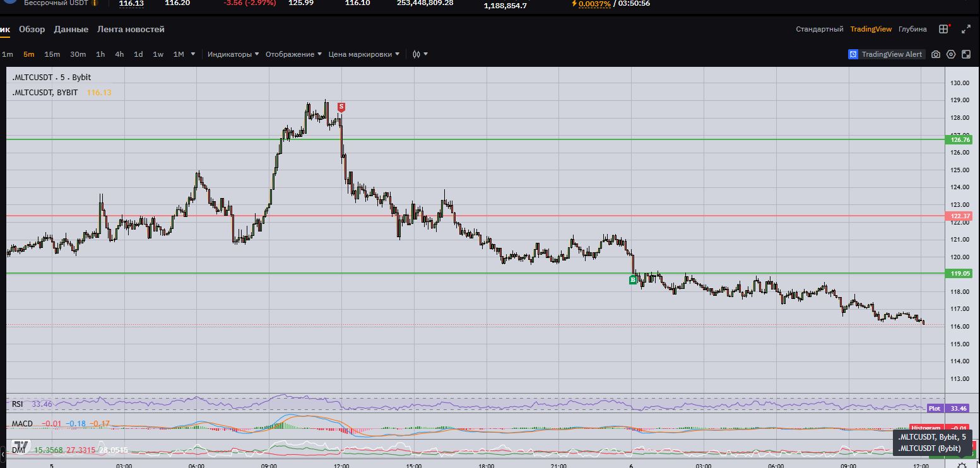Open the Индикаторы dropdown

point(233,54)
